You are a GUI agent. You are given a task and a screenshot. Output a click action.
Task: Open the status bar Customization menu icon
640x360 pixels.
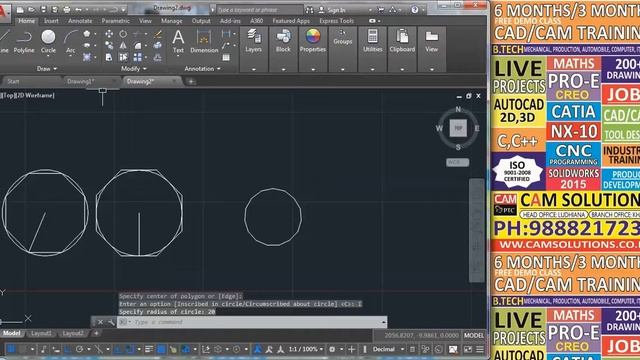(480, 349)
